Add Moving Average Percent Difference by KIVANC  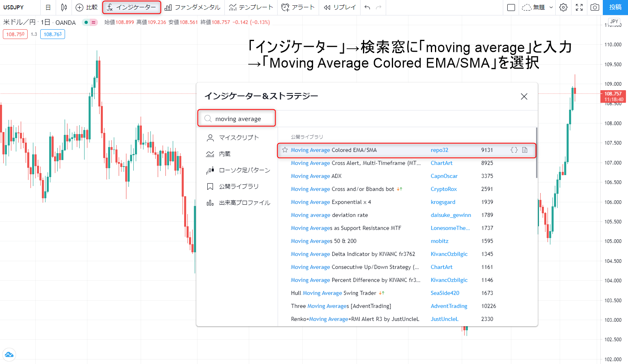click(356, 280)
